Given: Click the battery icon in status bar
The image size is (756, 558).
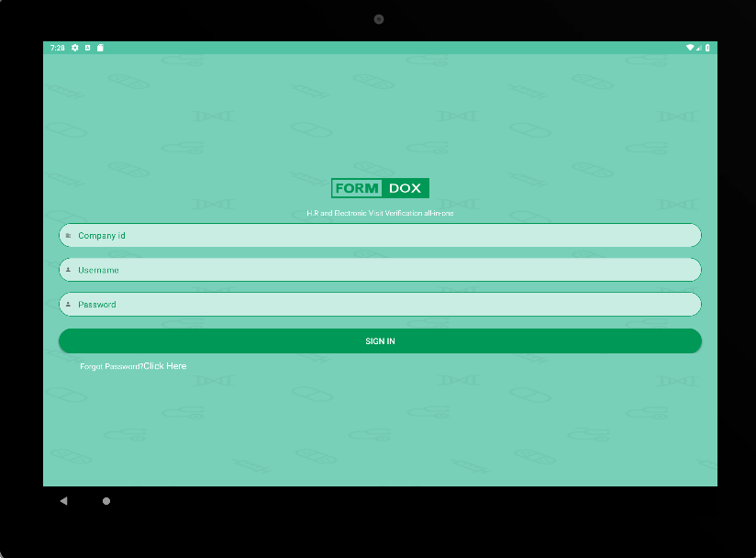Looking at the screenshot, I should (x=707, y=48).
